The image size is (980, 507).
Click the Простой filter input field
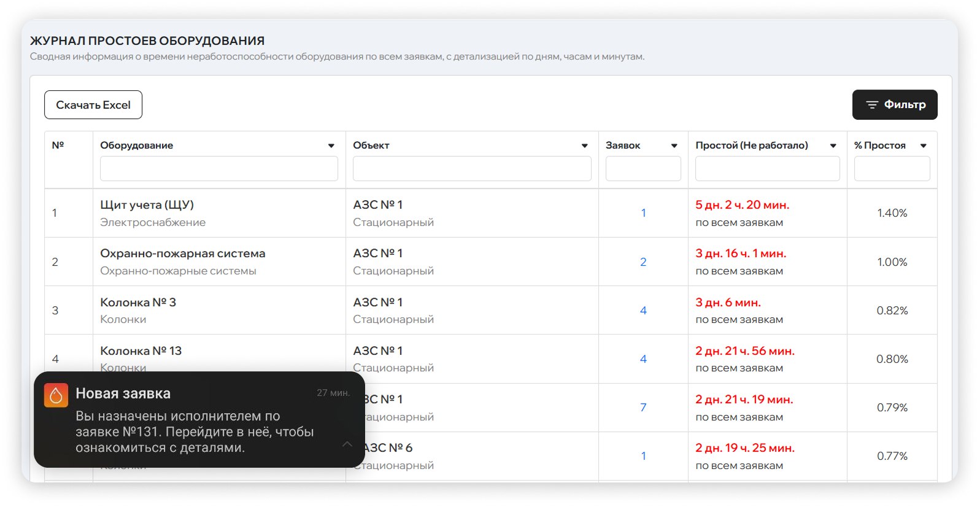[767, 169]
